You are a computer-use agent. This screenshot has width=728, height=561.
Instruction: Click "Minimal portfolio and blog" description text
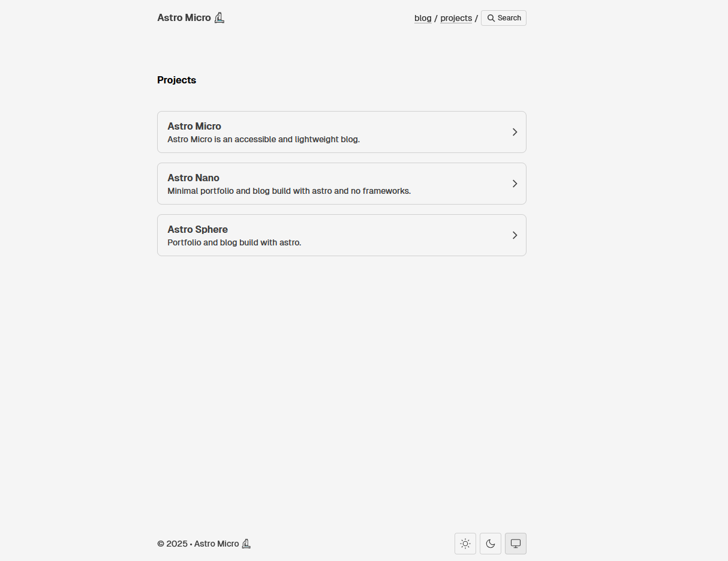click(x=288, y=191)
